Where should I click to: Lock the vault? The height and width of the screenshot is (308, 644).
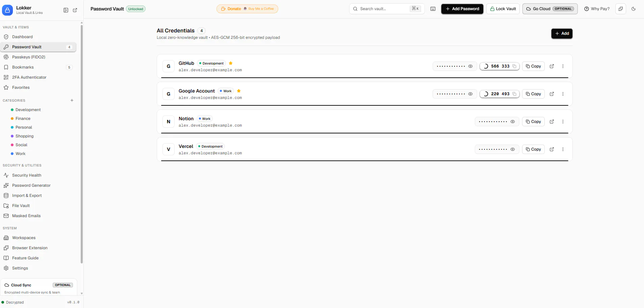pyautogui.click(x=503, y=9)
